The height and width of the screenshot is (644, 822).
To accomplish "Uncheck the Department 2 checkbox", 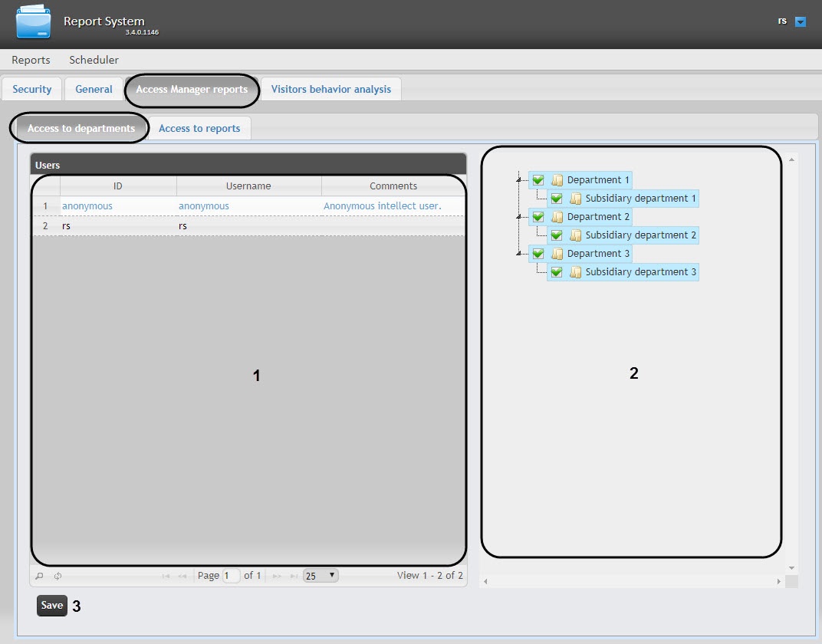I will point(538,217).
